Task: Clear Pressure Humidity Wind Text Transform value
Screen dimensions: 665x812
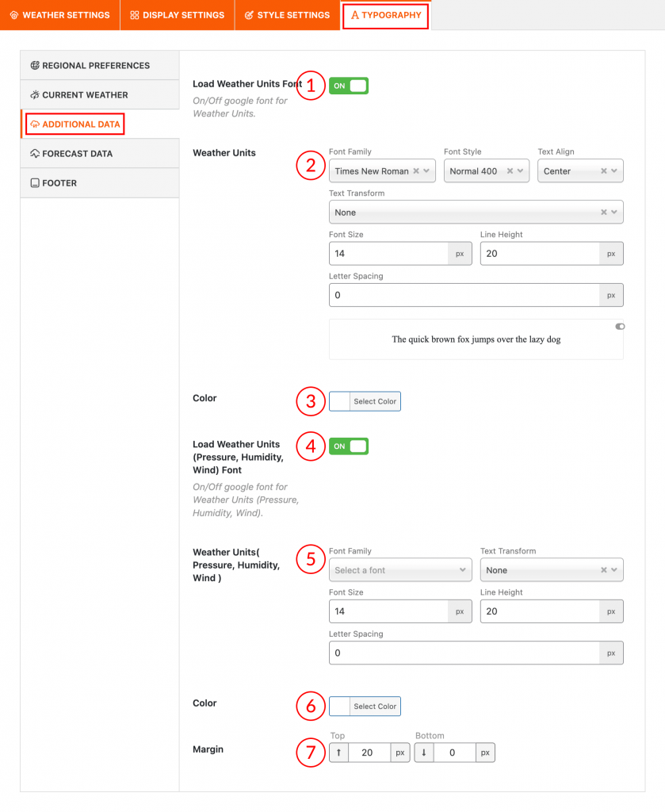Action: point(603,570)
